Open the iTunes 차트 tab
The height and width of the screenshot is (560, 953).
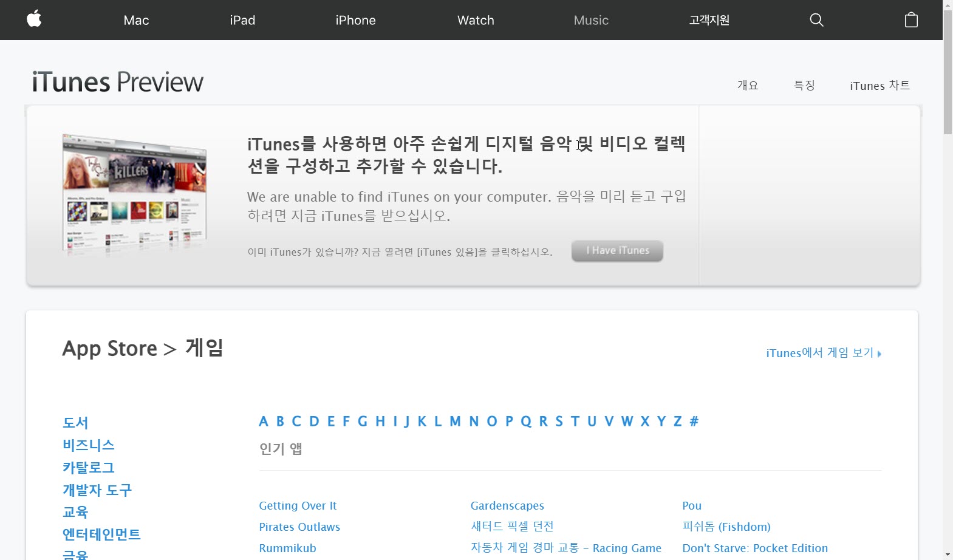point(880,86)
